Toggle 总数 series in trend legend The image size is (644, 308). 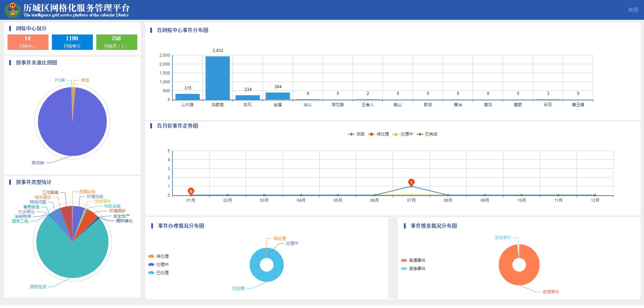[x=356, y=134]
